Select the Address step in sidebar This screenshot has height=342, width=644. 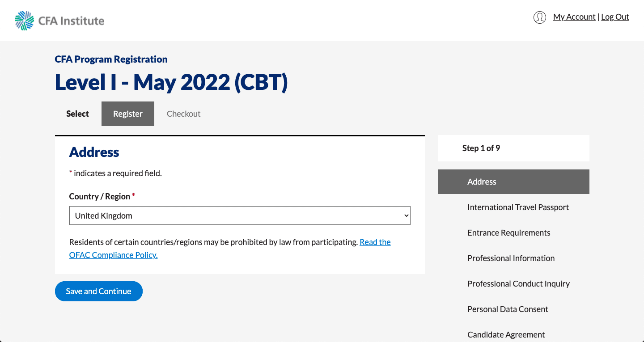point(514,182)
